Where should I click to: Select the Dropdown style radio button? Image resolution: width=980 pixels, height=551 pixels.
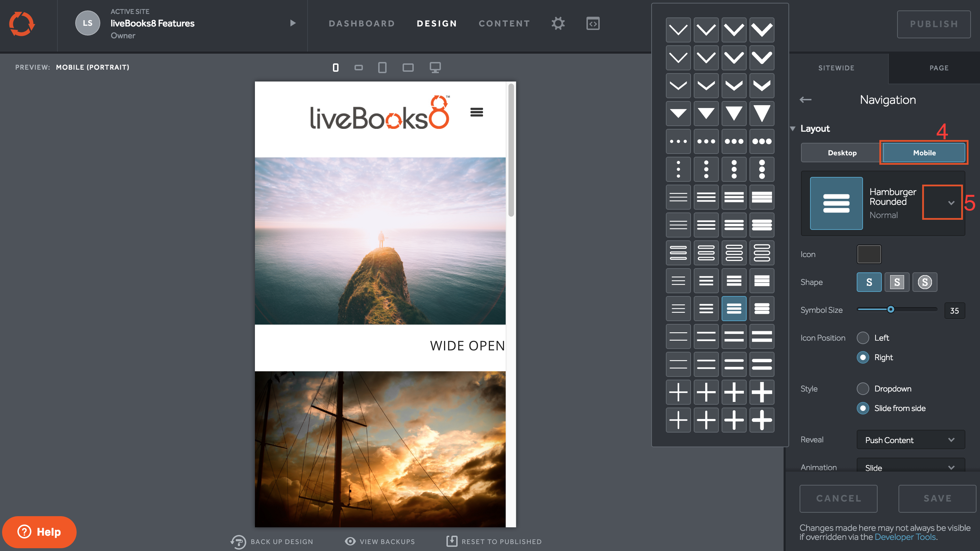click(x=863, y=388)
